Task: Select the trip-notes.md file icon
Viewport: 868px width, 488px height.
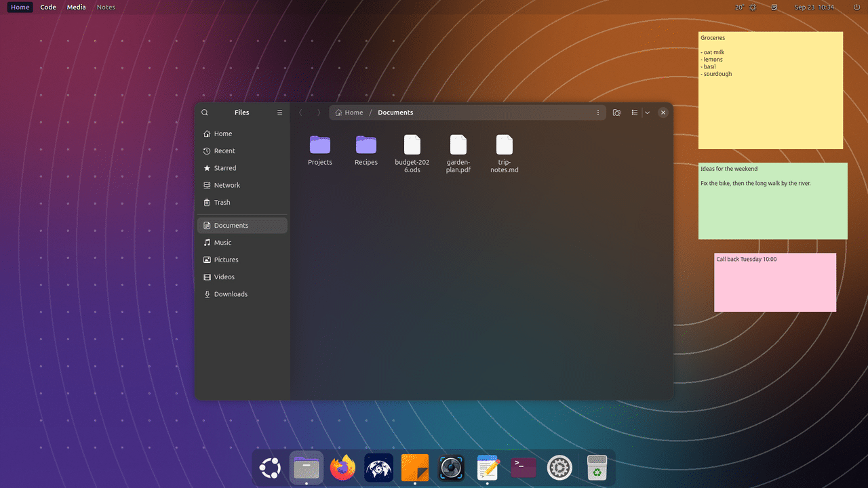Action: (x=505, y=144)
